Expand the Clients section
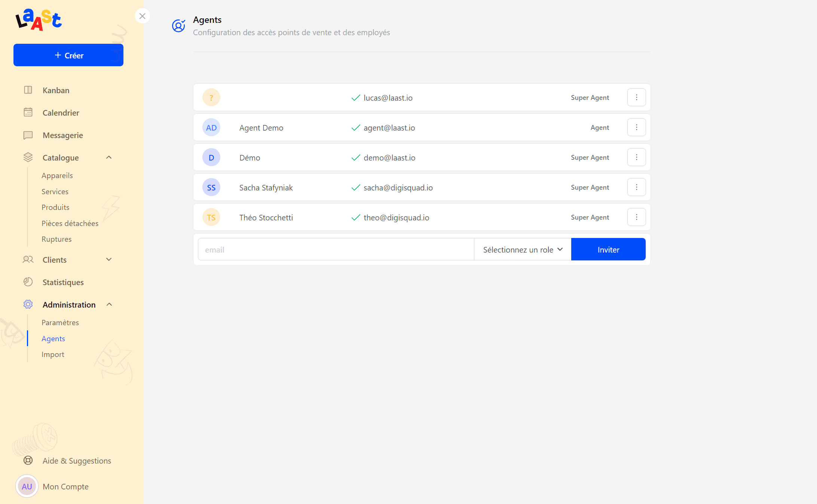Screen dimensions: 817x504 pyautogui.click(x=109, y=260)
